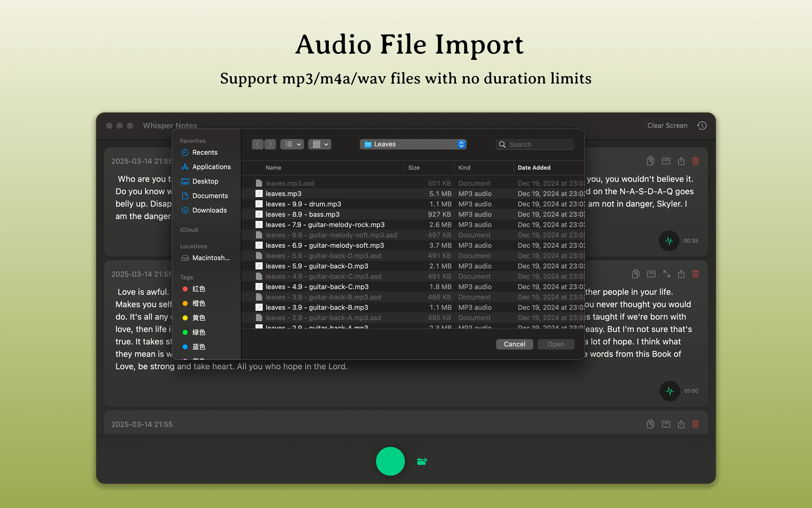Delete the first note with trash icon
The width and height of the screenshot is (812, 508).
(696, 161)
